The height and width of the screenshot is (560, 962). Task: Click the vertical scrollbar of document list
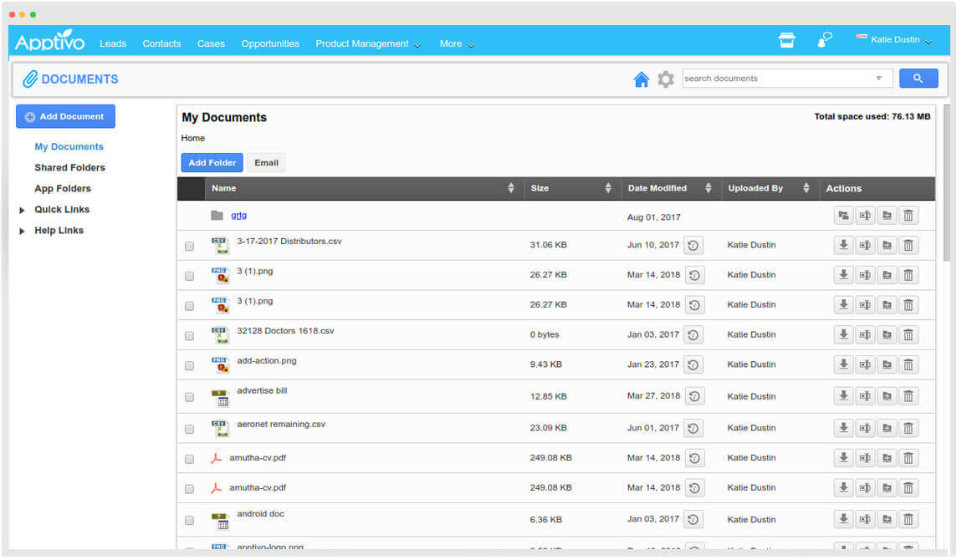(x=946, y=184)
